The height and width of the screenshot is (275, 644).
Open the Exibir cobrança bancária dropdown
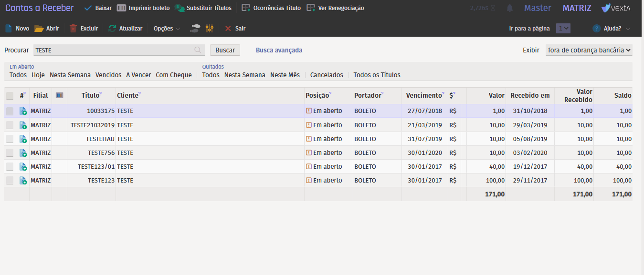(x=589, y=50)
